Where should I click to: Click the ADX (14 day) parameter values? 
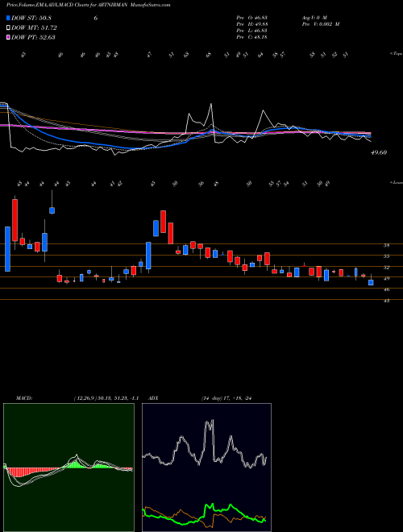coord(228,398)
